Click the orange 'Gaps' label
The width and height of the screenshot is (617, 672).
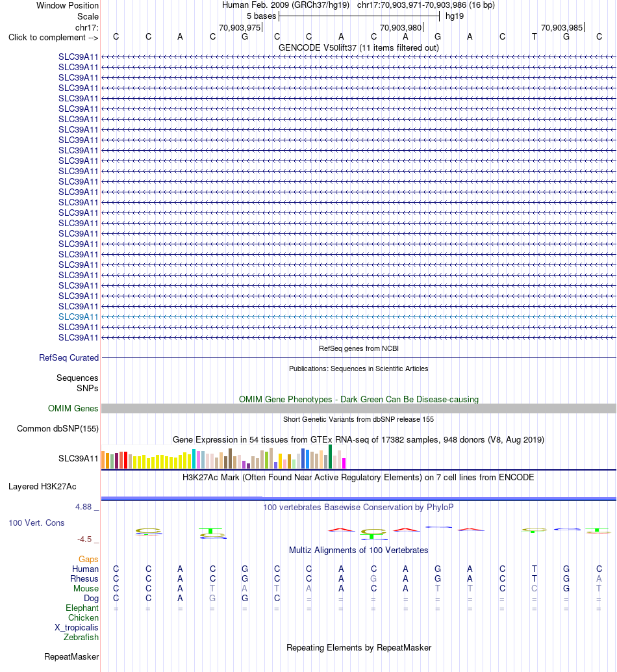coord(88,560)
